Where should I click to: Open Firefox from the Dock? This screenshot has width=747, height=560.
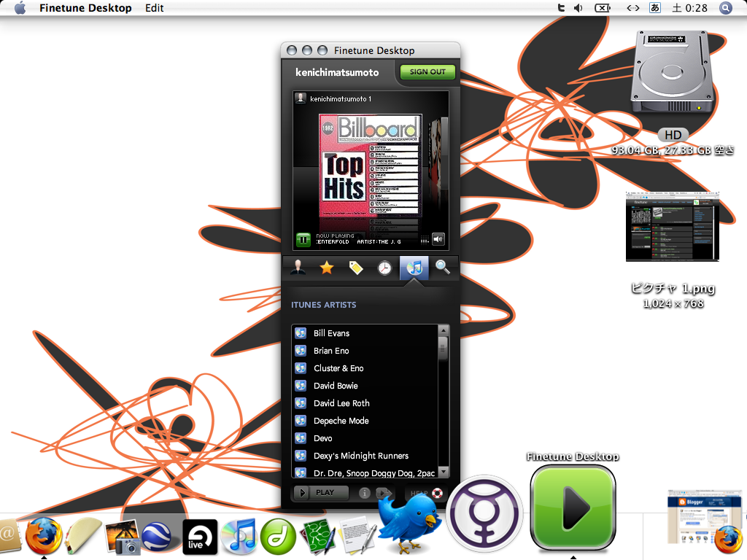click(x=44, y=536)
